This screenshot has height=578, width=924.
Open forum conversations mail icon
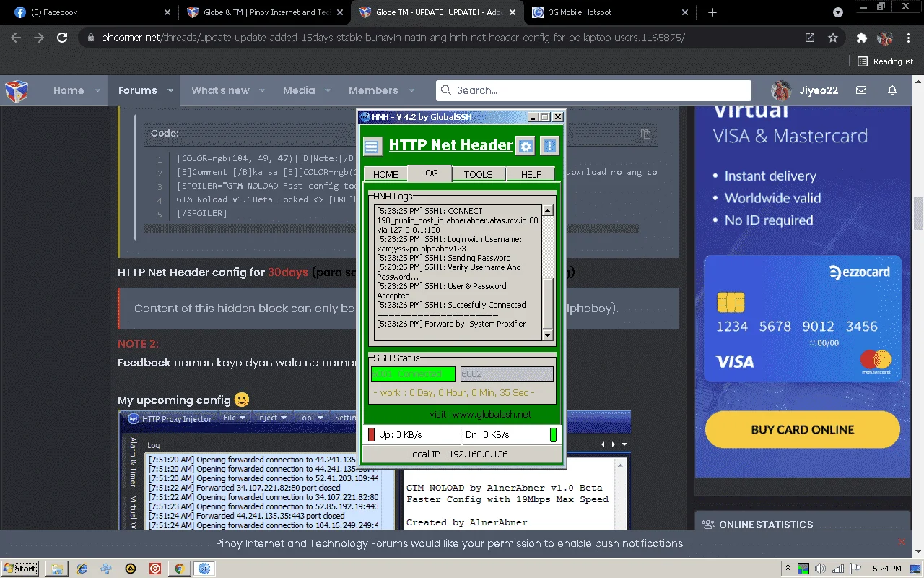pos(861,90)
